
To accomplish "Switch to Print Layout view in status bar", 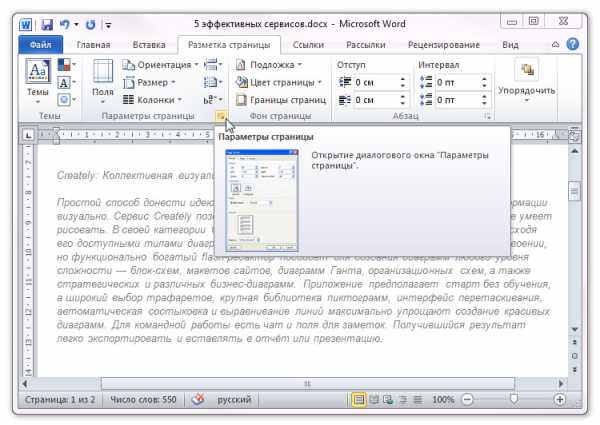I will [358, 399].
